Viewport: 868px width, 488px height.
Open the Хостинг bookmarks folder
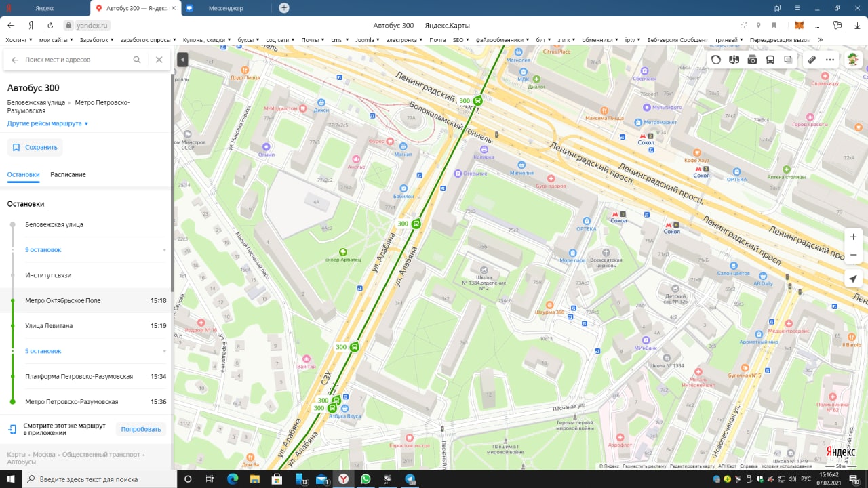coord(20,40)
